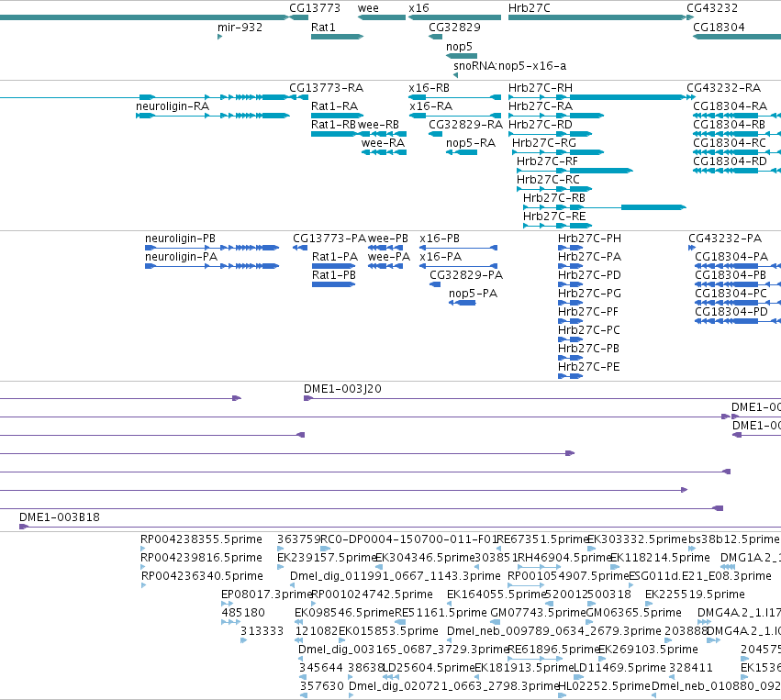Viewport: 781px width, 700px height.
Task: Select the 357630 EST label
Action: tap(321, 686)
